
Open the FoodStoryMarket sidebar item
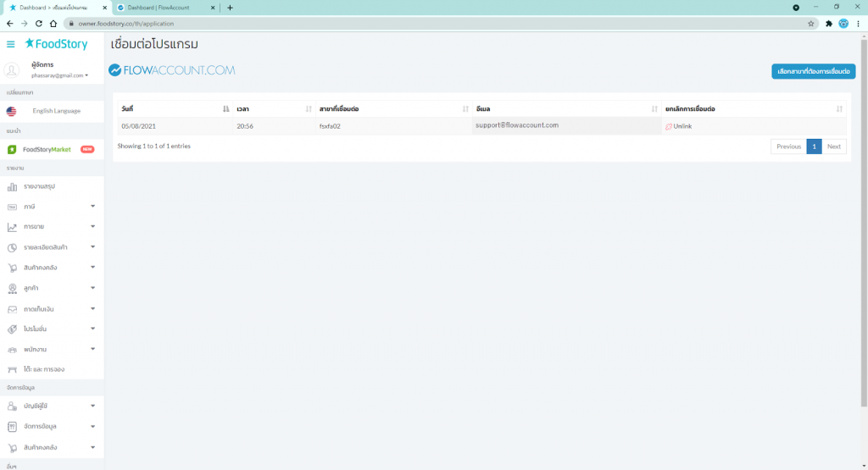tap(47, 149)
